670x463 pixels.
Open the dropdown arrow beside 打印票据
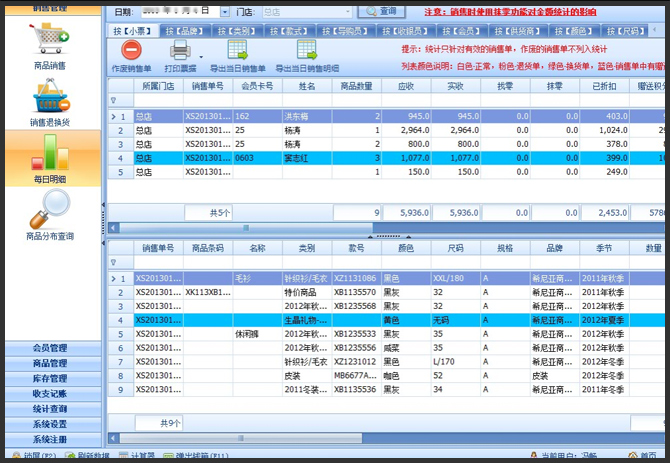[201, 57]
